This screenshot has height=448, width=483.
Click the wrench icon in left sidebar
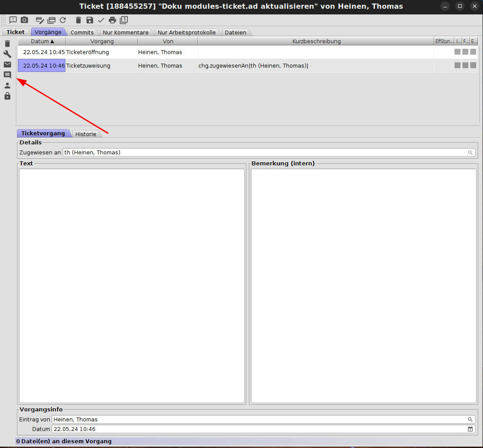coord(7,54)
